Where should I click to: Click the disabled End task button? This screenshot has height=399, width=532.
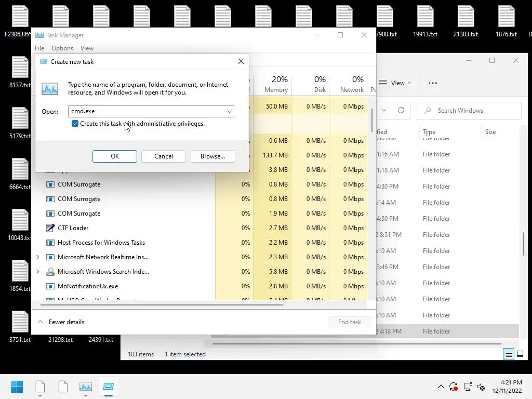pyautogui.click(x=350, y=322)
